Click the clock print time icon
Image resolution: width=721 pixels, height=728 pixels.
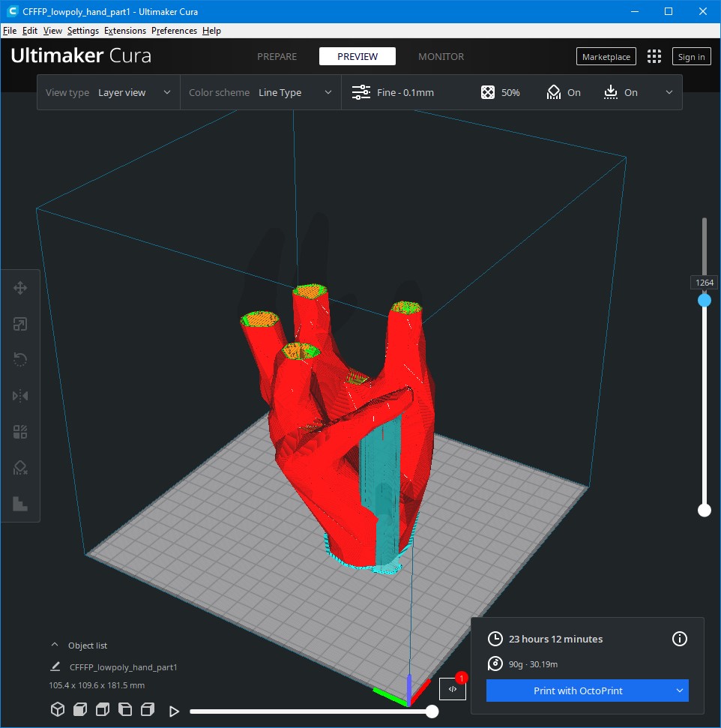[x=495, y=639]
